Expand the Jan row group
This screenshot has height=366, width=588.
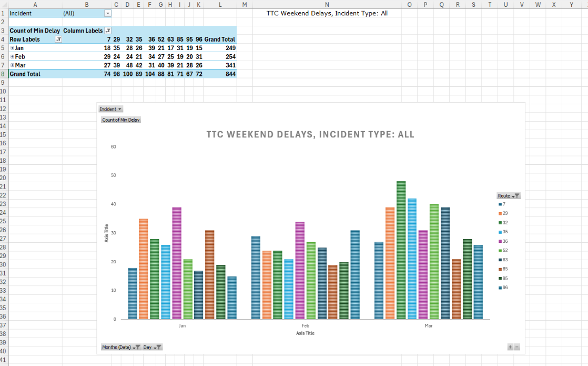point(12,48)
